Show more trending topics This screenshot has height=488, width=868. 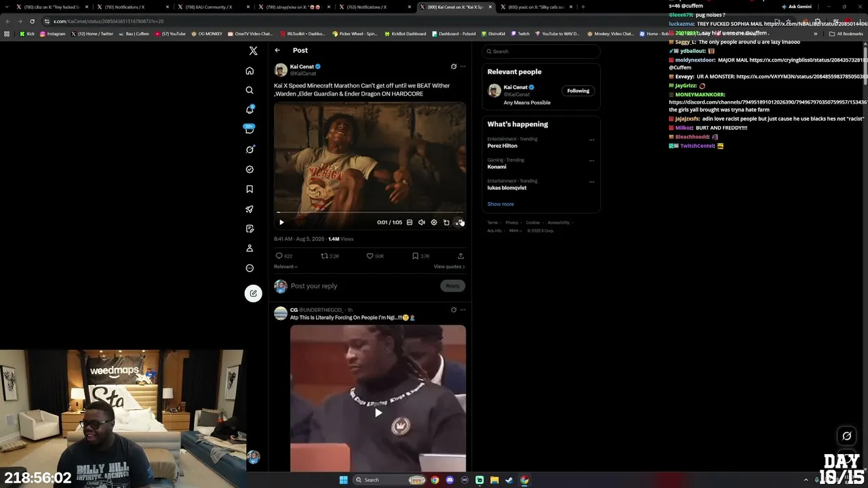click(x=500, y=204)
